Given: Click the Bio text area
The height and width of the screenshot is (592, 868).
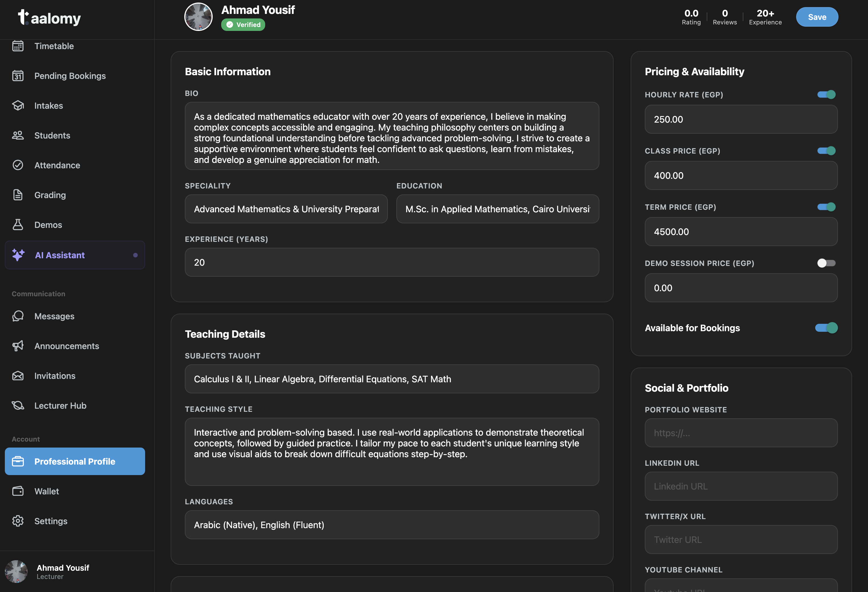Looking at the screenshot, I should [x=392, y=136].
